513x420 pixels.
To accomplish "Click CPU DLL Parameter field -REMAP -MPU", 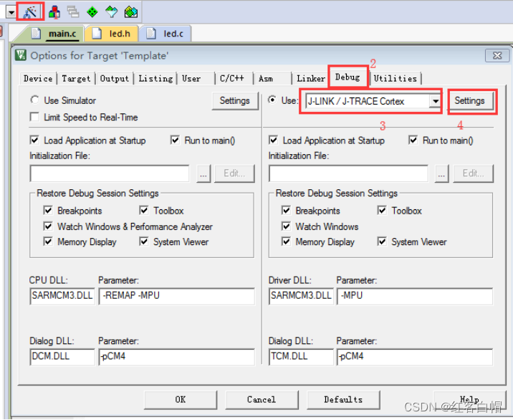I will [177, 296].
